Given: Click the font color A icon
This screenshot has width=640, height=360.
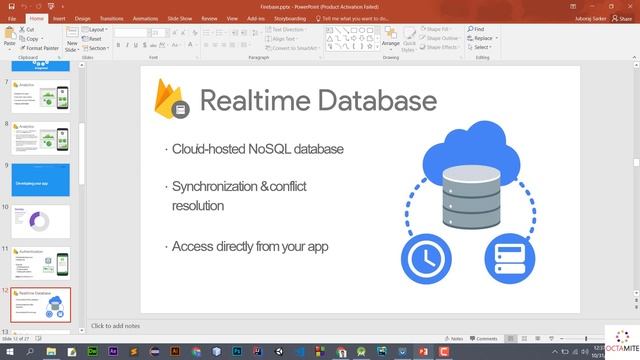Looking at the screenshot, I should click(x=190, y=45).
